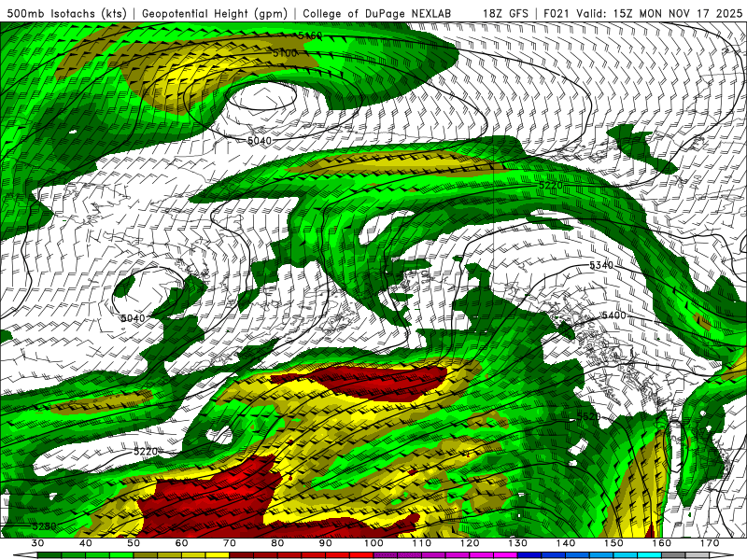This screenshot has width=747, height=560.
Task: Click the 5280 height contour label
Action: (44, 526)
